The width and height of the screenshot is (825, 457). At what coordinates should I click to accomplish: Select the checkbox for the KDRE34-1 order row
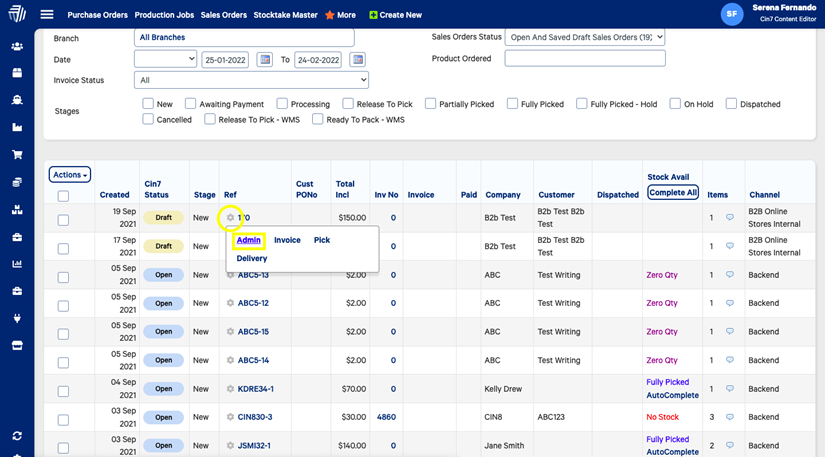coord(63,391)
